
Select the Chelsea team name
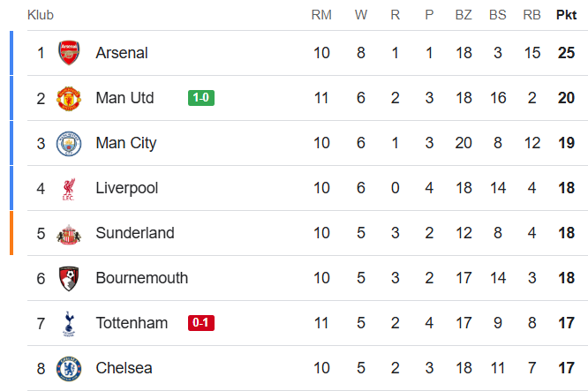(x=124, y=368)
